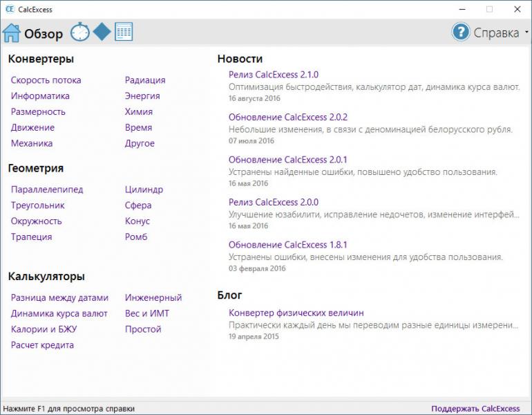Open news item Обновление CalcExcess 2.0.2

point(288,117)
